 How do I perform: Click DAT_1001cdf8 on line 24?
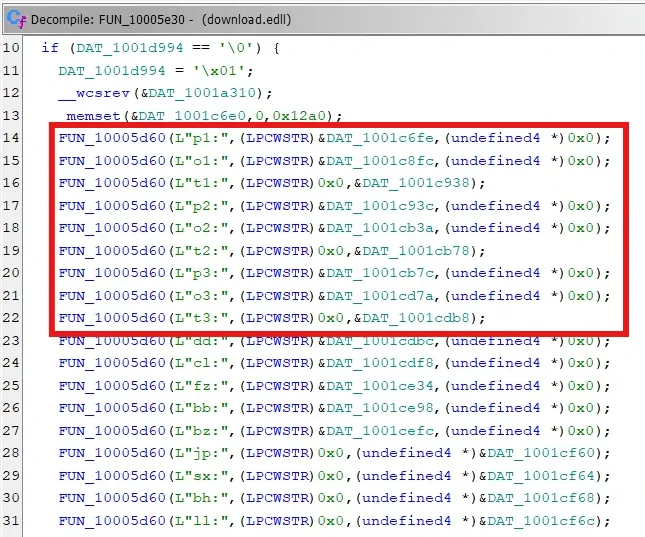380,363
